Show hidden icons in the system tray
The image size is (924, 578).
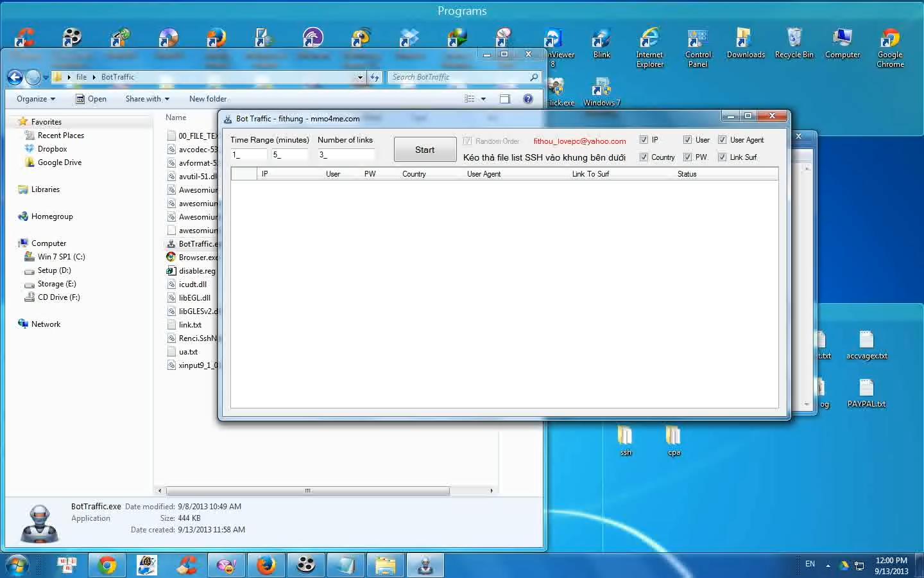(828, 565)
